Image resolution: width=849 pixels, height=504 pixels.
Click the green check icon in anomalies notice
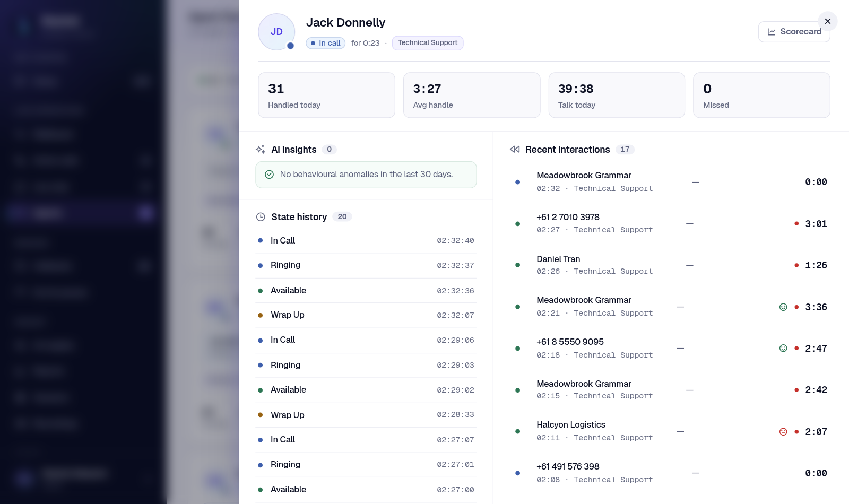(269, 175)
